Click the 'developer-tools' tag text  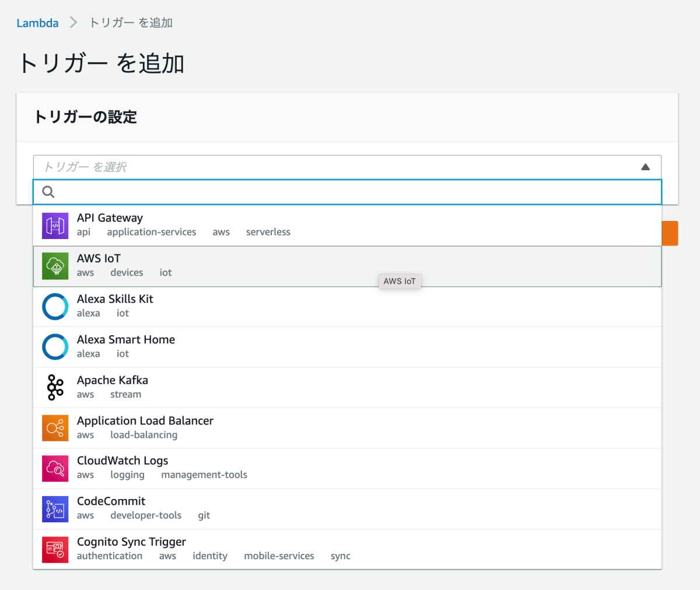(146, 515)
